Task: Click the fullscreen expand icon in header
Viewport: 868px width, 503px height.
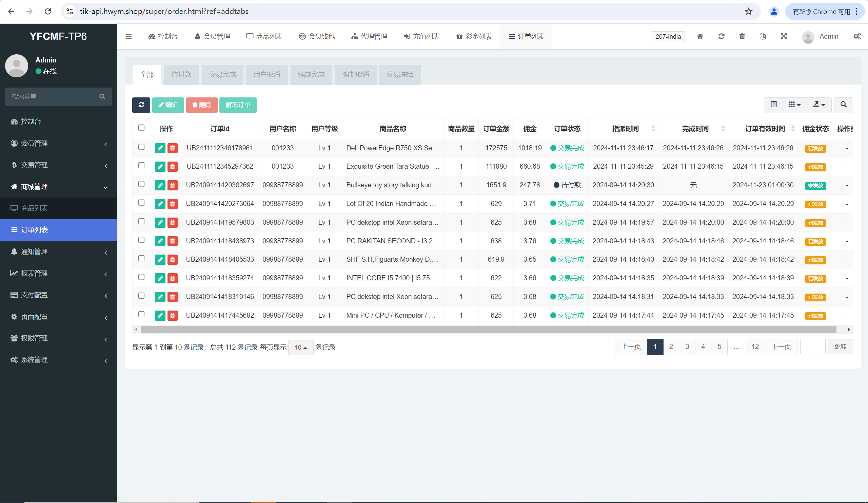Action: click(x=784, y=36)
